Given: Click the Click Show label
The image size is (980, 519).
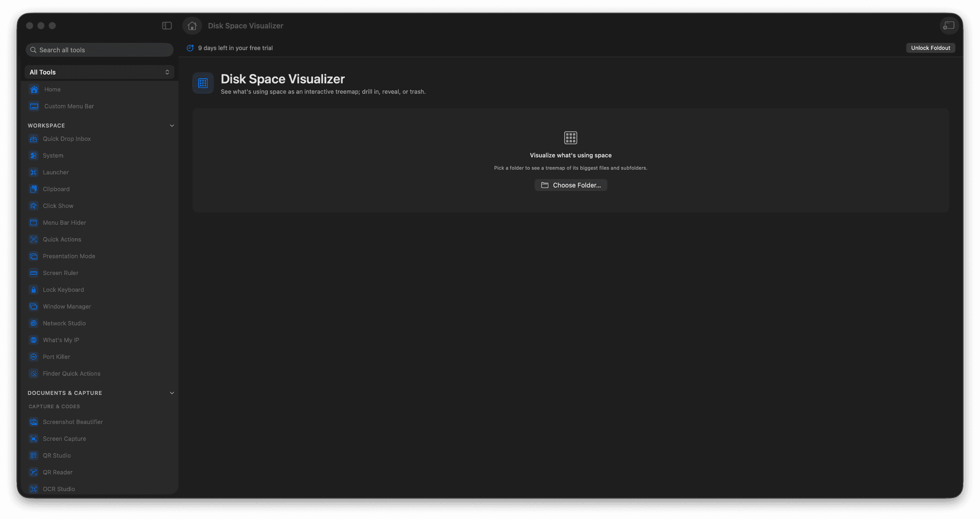Looking at the screenshot, I should [x=58, y=206].
